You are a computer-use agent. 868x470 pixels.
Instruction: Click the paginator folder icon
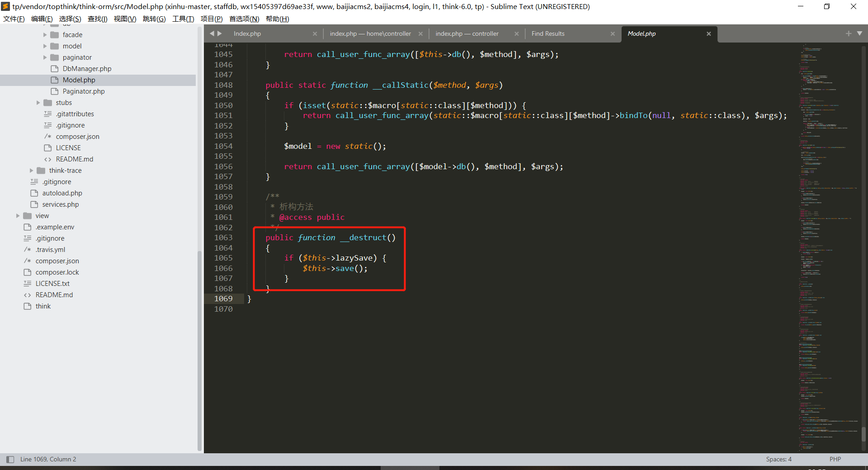coord(55,57)
